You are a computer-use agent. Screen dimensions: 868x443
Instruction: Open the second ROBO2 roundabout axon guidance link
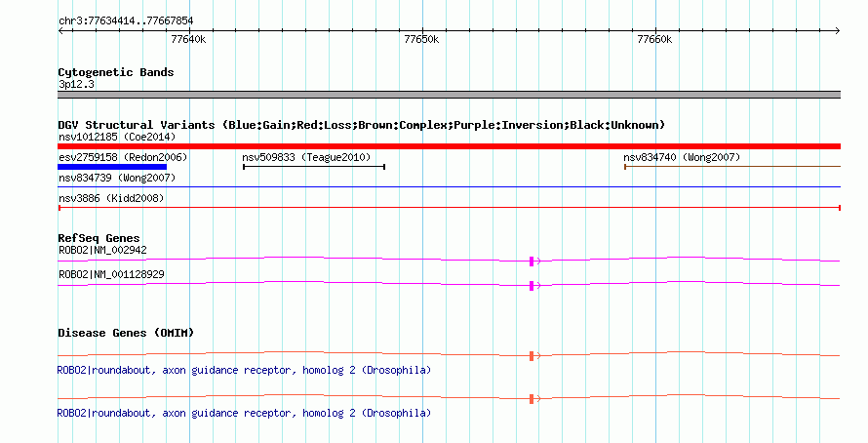click(244, 413)
